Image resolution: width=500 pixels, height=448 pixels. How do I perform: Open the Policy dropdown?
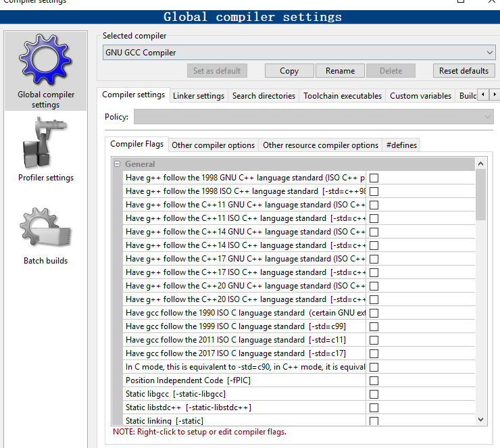click(x=314, y=117)
